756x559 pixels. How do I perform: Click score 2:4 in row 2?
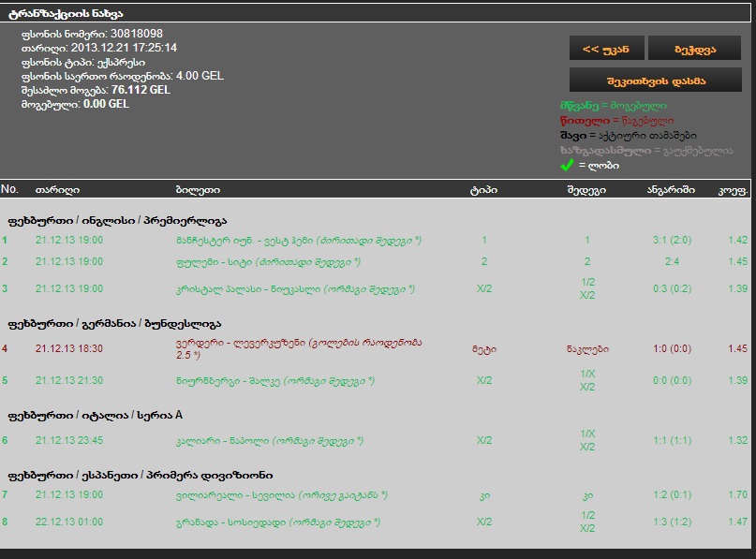tap(672, 261)
